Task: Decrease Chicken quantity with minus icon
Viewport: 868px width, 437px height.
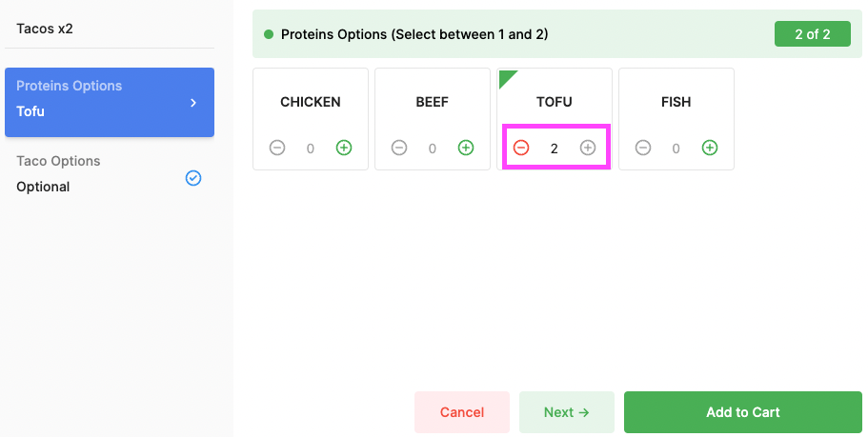Action: pos(277,148)
